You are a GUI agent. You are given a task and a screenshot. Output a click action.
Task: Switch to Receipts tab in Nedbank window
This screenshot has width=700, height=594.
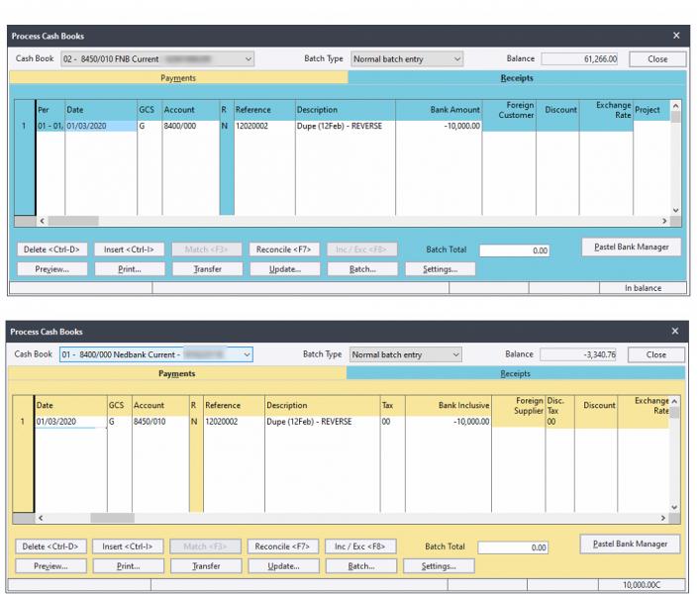point(543,374)
